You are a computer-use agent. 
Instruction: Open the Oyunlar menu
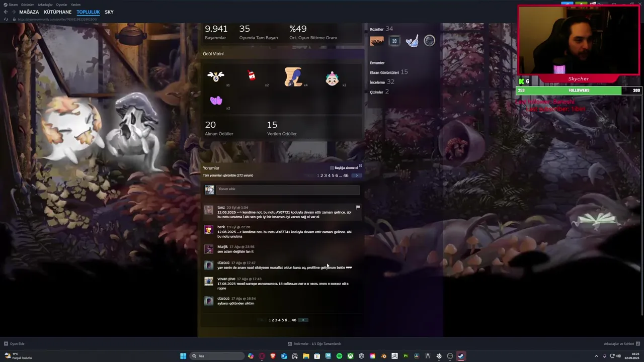(61, 5)
